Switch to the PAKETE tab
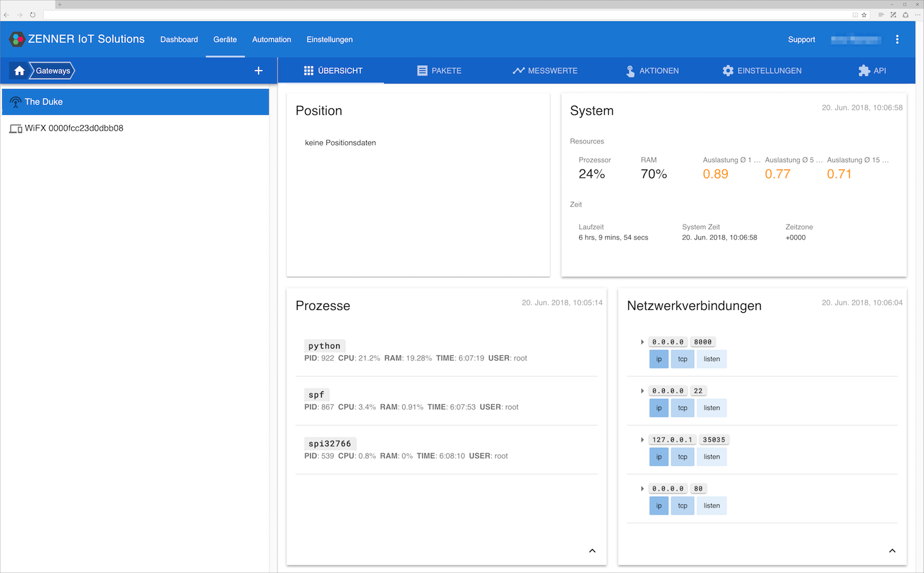The height and width of the screenshot is (573, 924). (439, 70)
